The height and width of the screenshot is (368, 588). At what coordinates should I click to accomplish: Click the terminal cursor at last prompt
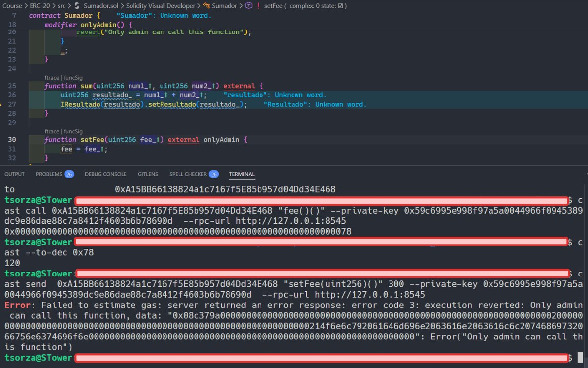tap(580, 358)
